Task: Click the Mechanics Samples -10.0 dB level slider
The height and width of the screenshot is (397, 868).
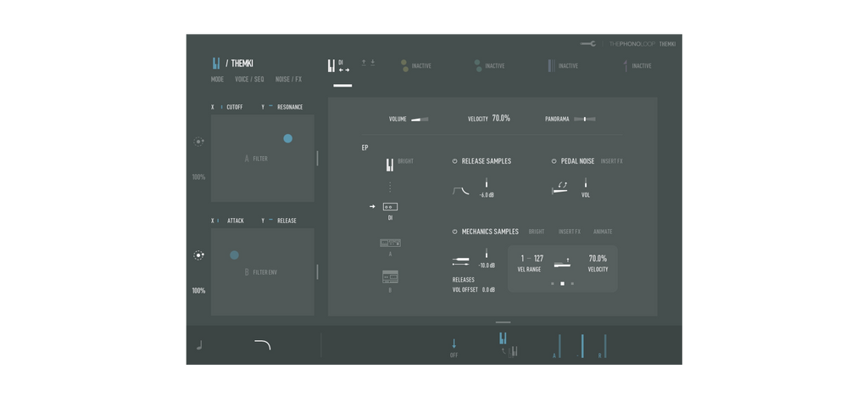Action: pos(487,253)
